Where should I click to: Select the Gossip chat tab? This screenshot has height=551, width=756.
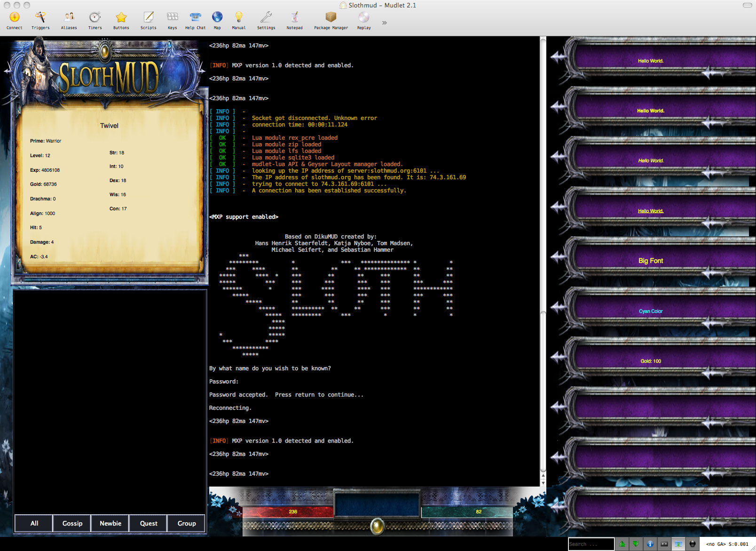72,523
